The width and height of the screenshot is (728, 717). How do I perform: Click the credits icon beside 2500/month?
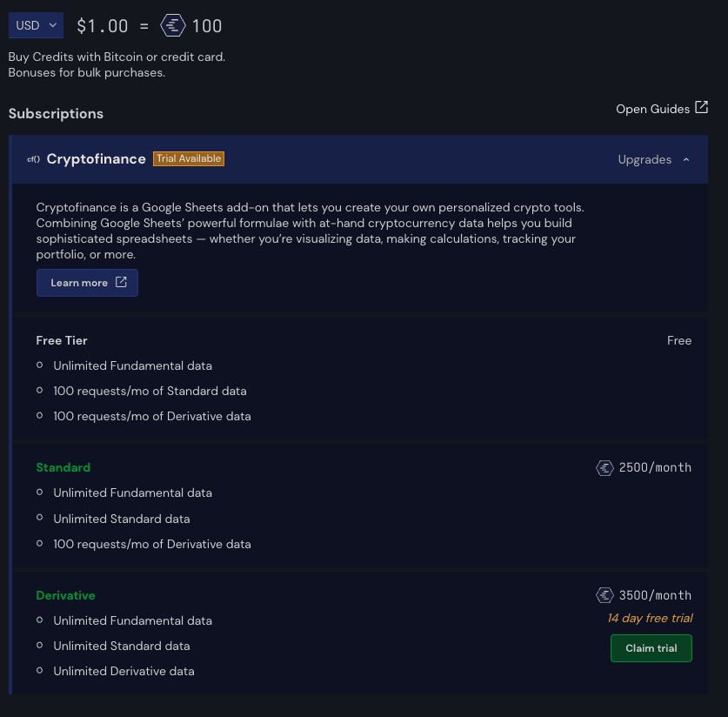(x=604, y=467)
